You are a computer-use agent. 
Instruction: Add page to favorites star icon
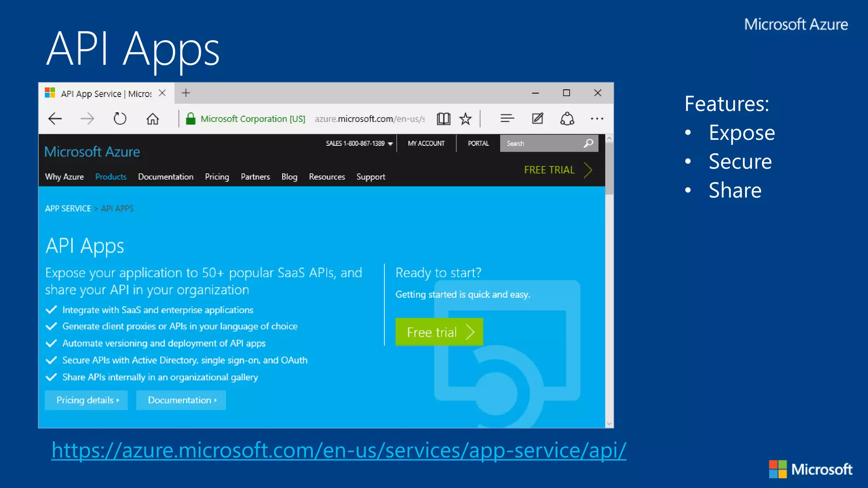[x=465, y=119]
